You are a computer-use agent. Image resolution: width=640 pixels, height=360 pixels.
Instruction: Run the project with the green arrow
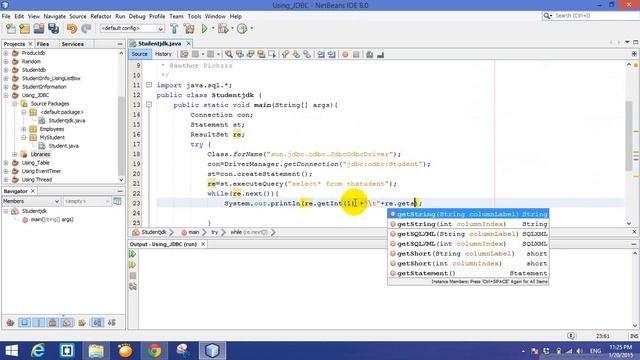[x=204, y=29]
